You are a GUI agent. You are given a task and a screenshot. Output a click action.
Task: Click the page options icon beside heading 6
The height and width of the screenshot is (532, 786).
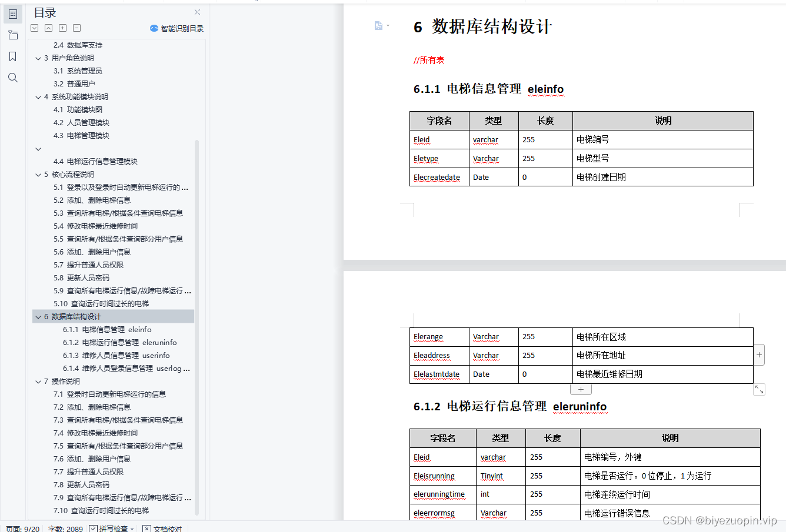pos(377,25)
